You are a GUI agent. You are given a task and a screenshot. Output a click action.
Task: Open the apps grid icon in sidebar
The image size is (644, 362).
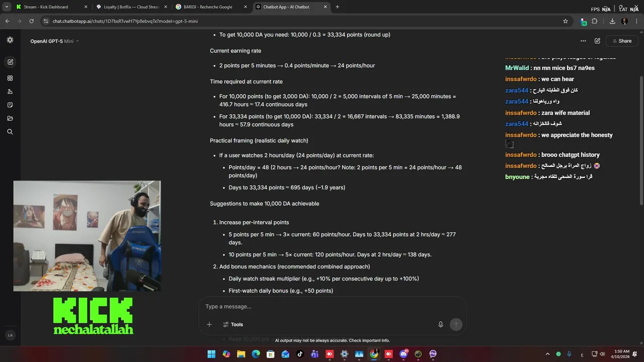(x=10, y=78)
